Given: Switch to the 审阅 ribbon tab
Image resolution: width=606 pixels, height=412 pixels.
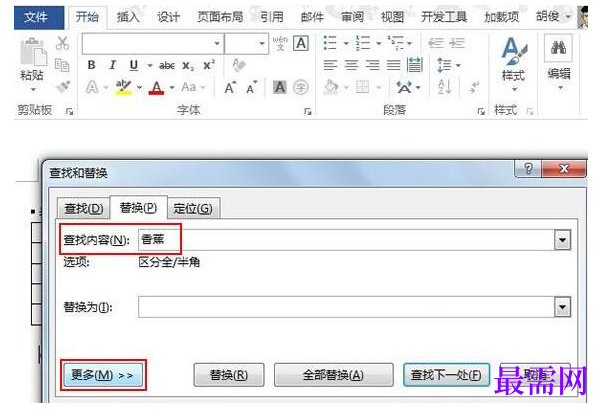Looking at the screenshot, I should (x=352, y=17).
